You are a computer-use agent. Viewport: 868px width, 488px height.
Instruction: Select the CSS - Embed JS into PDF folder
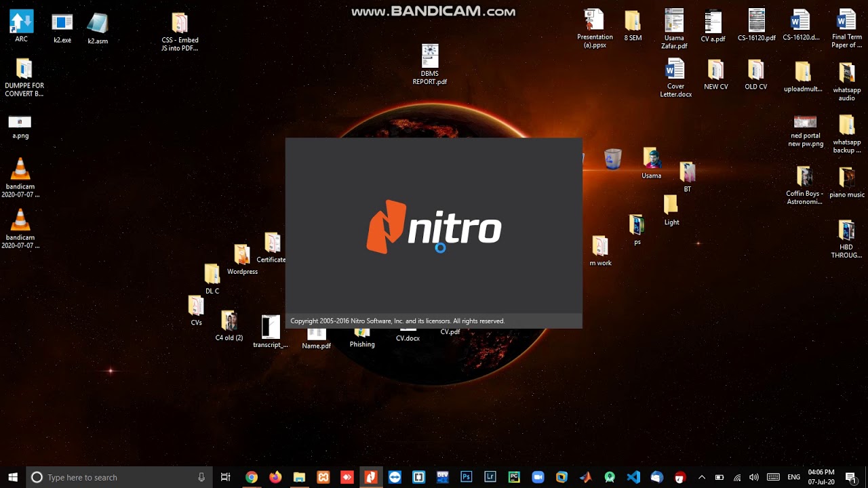coord(180,32)
